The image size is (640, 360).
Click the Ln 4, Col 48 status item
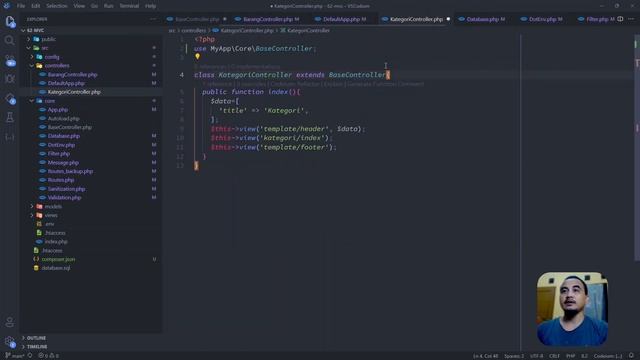click(485, 356)
